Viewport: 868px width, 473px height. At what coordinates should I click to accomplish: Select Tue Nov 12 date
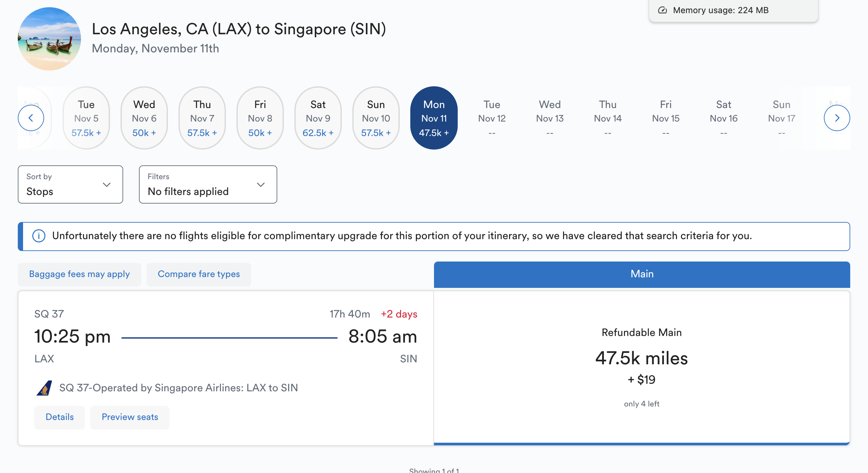[x=492, y=118]
